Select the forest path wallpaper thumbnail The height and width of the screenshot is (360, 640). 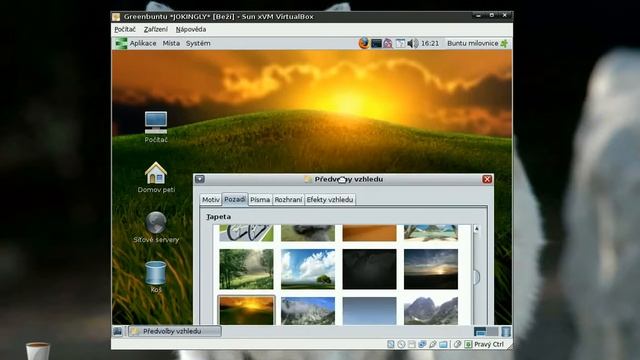(246, 269)
